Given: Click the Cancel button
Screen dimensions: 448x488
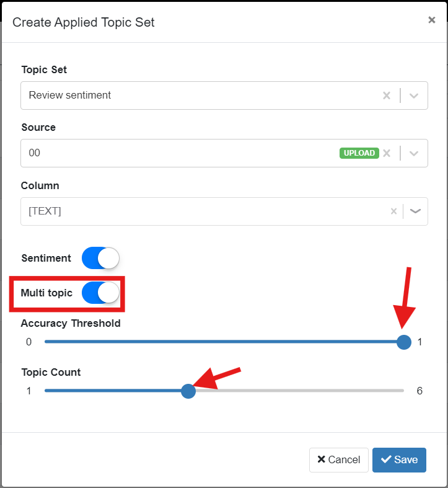Looking at the screenshot, I should [339, 459].
